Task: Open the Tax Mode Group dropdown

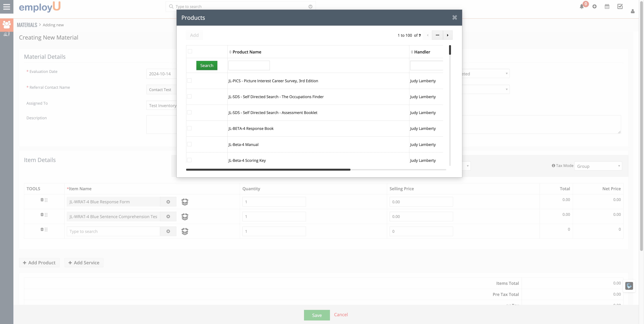Action: (598, 166)
